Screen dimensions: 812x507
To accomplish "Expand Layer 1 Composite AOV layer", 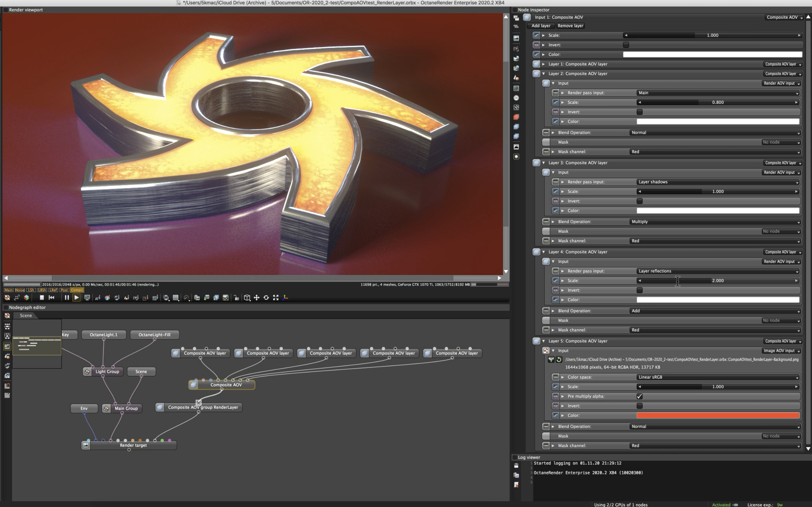I will pos(544,64).
